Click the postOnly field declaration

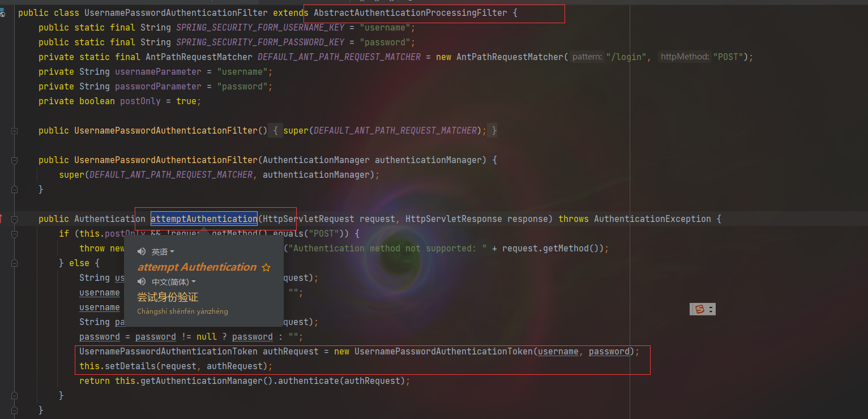140,101
